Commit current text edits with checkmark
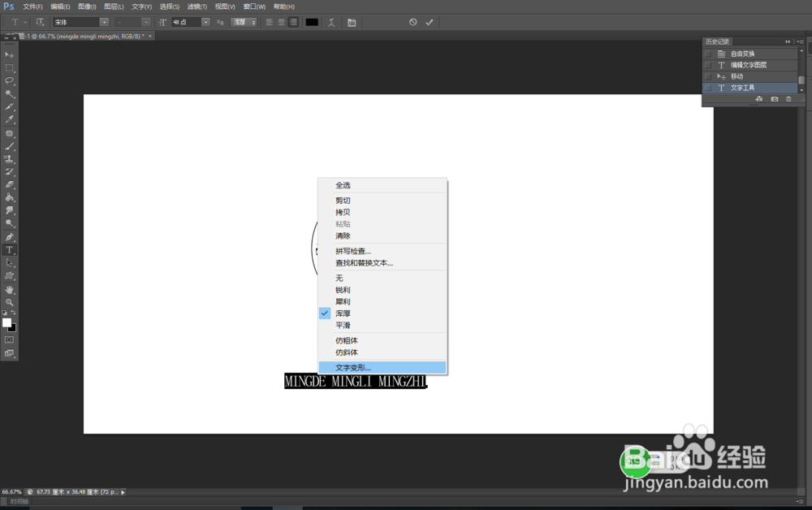 tap(430, 22)
